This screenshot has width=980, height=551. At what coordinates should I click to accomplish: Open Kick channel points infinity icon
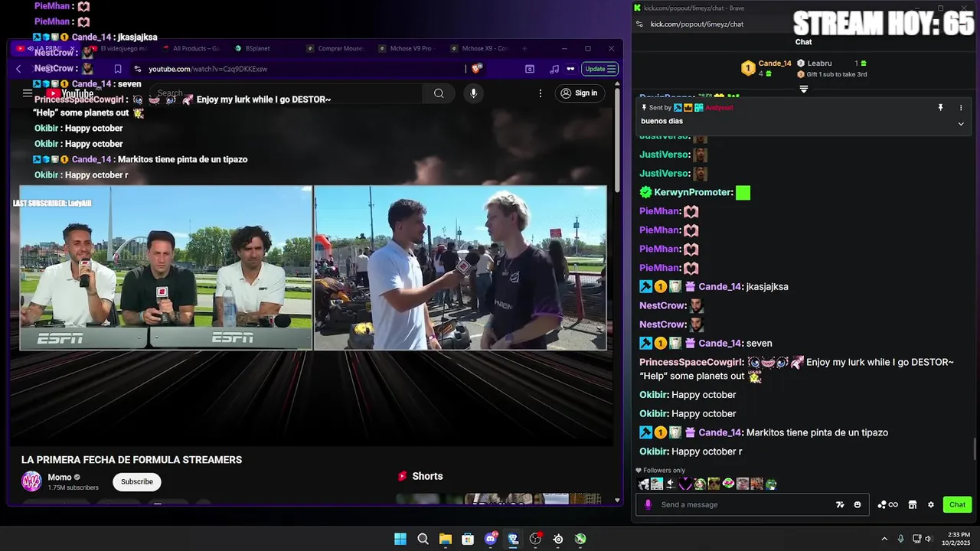tap(888, 504)
